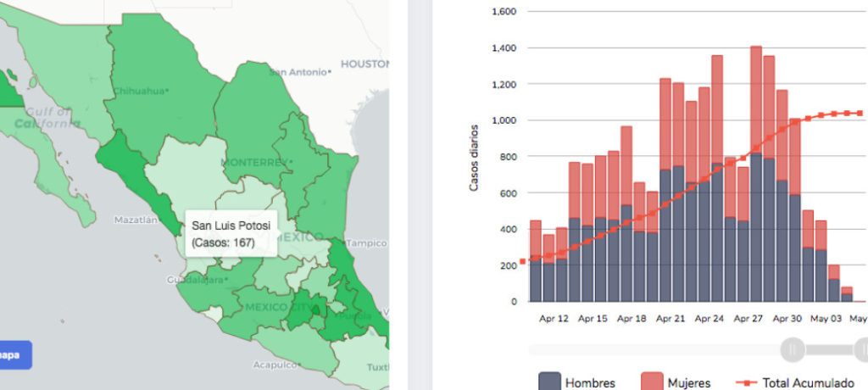Viewport: 868px width, 390px height.
Task: Toggle the Mujeres series in the legend
Action: [687, 383]
